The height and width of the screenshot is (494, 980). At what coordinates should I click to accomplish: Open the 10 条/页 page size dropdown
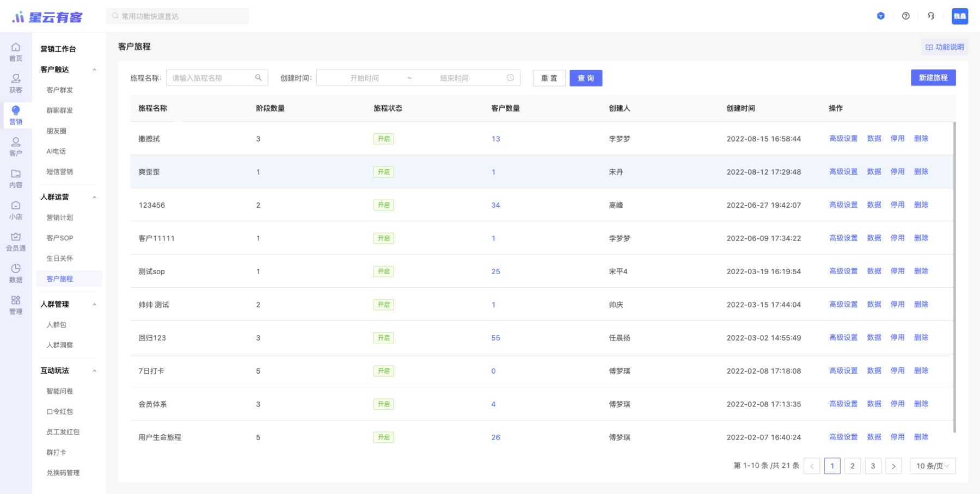point(933,466)
